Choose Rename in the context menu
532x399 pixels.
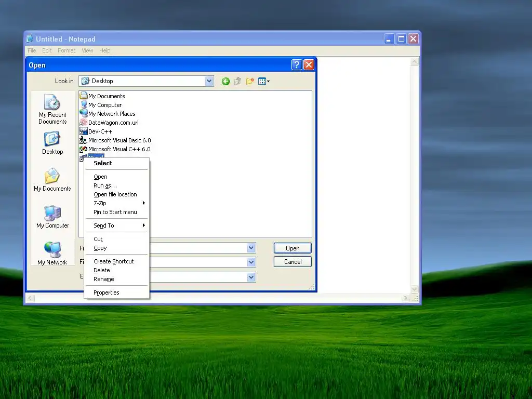point(117,279)
